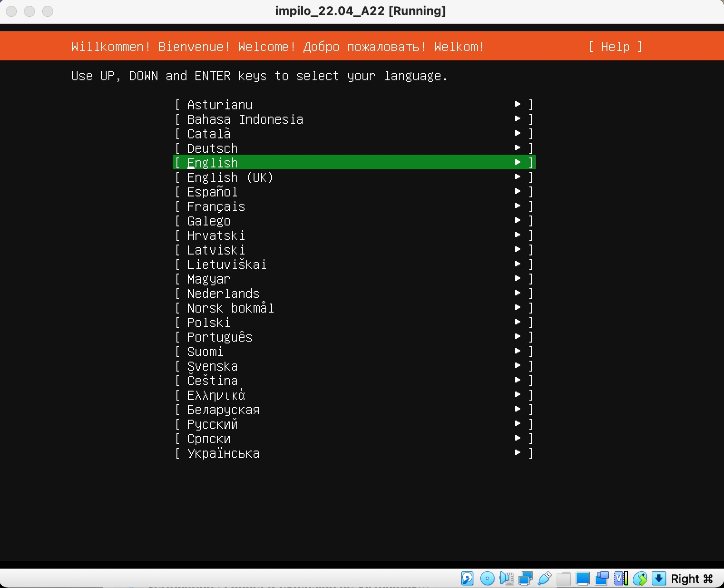Open the optical disc drive icon
Viewport: 724px width, 588px height.
[487, 578]
